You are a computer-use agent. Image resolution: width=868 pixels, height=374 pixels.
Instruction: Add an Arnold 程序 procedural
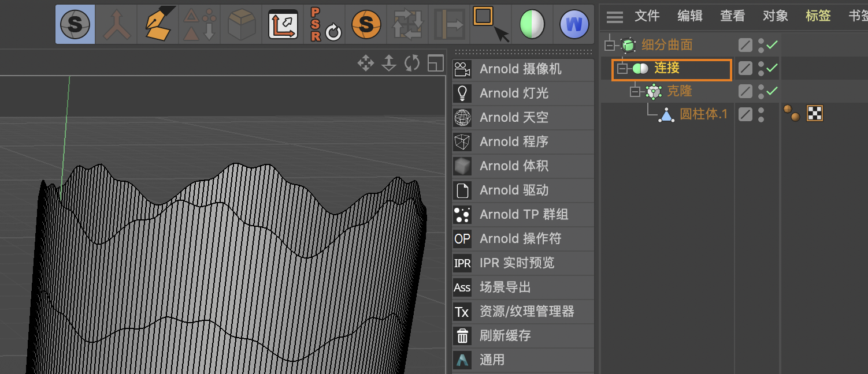(523, 142)
